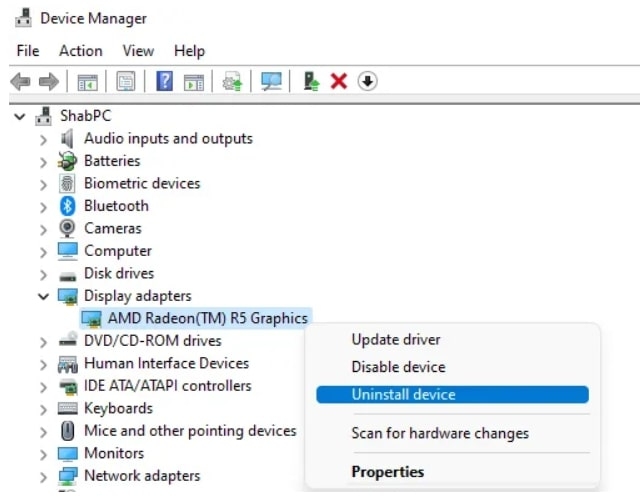Image resolution: width=640 pixels, height=501 pixels.
Task: Click the blue Help question mark icon
Action: [x=164, y=81]
